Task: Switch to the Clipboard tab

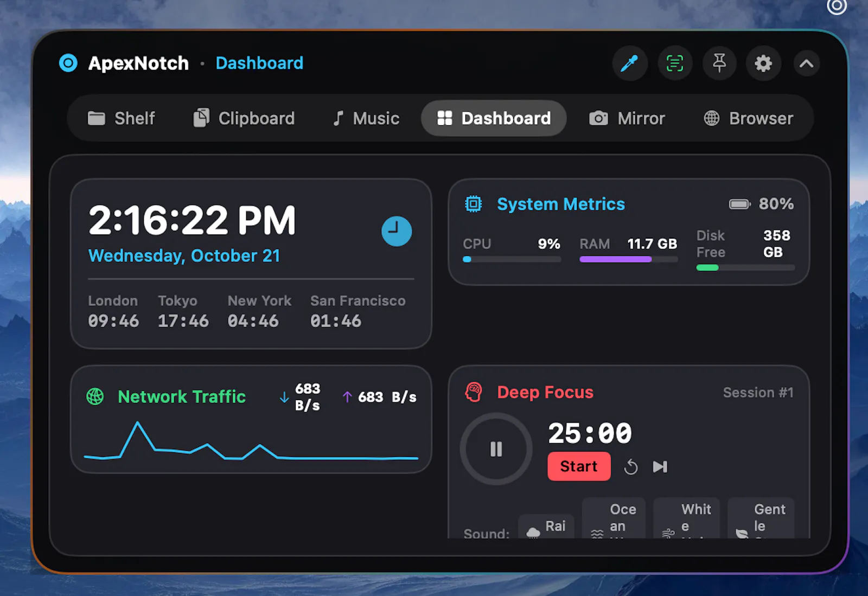Action: [244, 118]
